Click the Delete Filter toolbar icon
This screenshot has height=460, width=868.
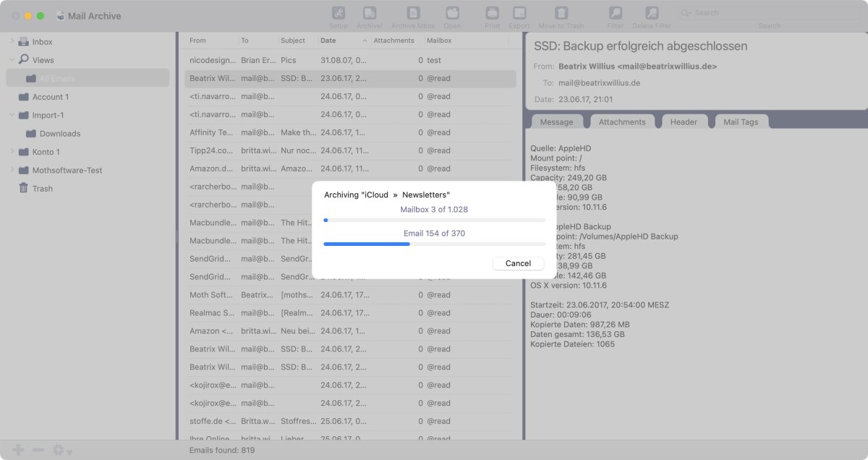click(x=651, y=13)
